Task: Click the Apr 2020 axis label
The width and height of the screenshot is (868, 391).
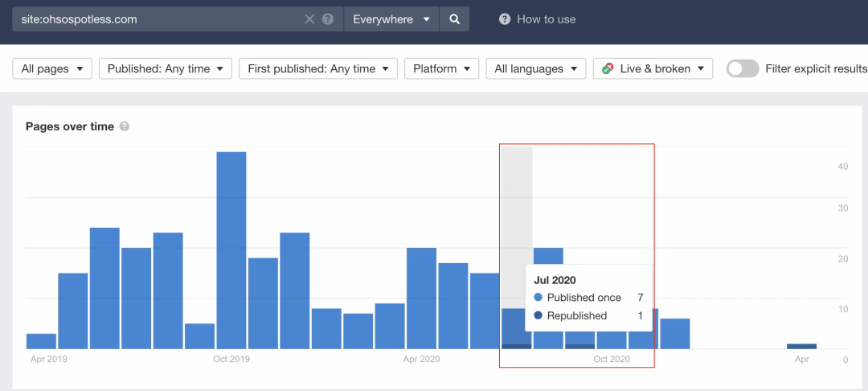Action: pos(421,359)
